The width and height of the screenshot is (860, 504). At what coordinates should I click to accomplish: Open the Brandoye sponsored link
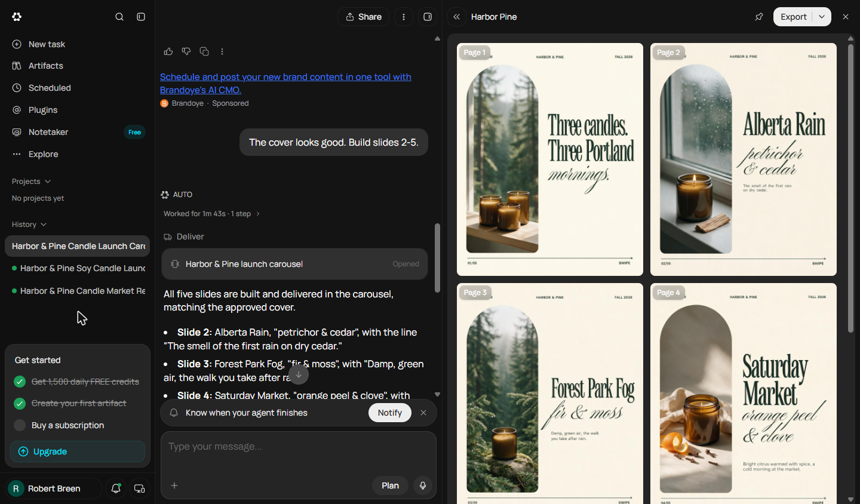(x=285, y=84)
